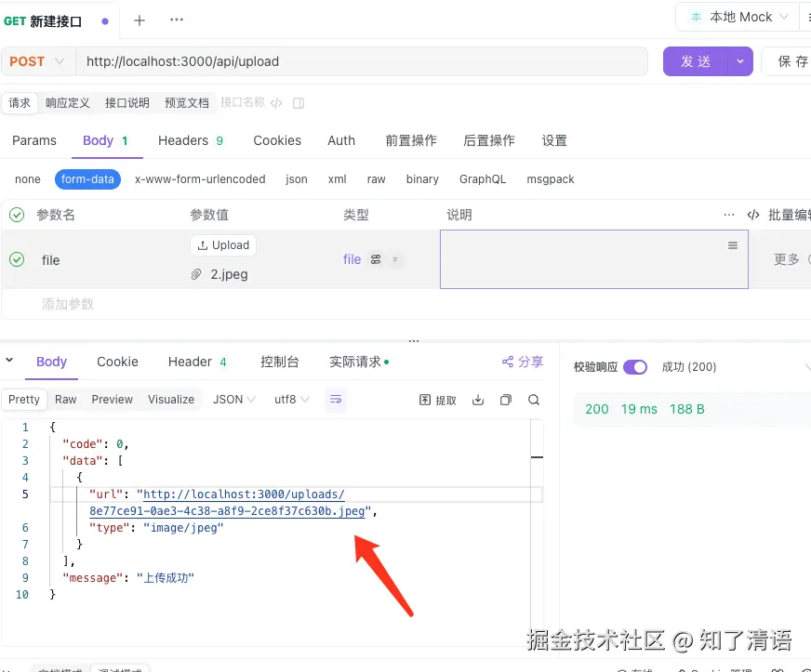The image size is (811, 672).
Task: Toggle the split layout panel icon
Action: [x=299, y=103]
